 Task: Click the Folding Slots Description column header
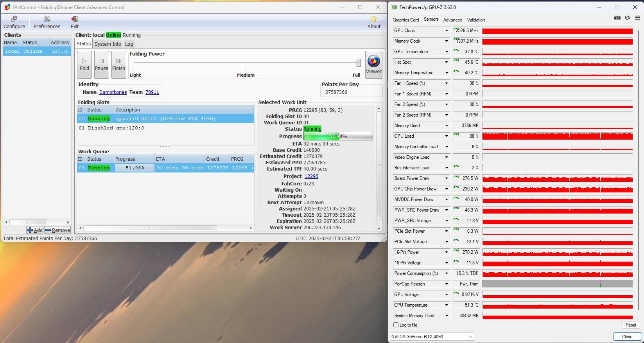click(x=184, y=110)
